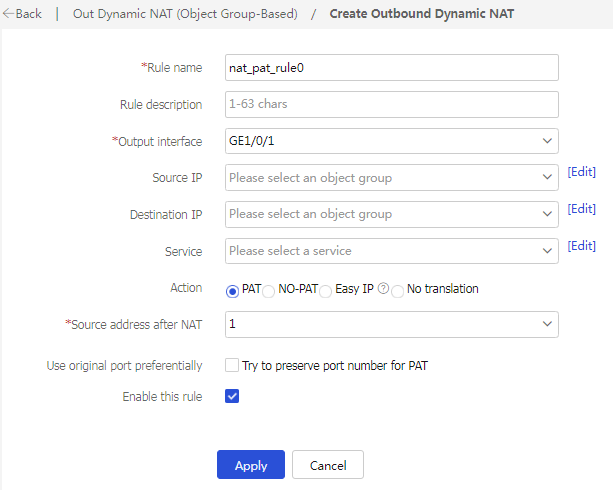Go back using the Back arrow
Screen dimensions: 613x490
click(x=22, y=14)
